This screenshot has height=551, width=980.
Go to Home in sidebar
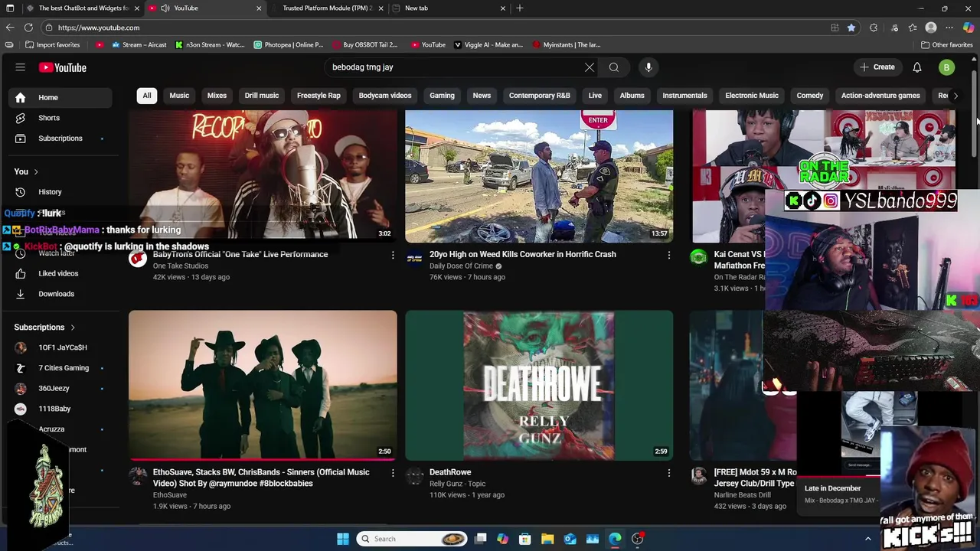60,97
